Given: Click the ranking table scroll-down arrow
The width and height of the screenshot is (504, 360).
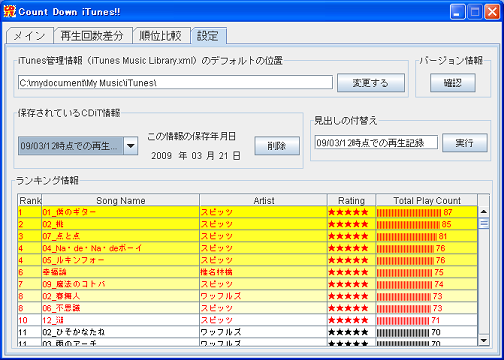Looking at the screenshot, I should [x=484, y=340].
